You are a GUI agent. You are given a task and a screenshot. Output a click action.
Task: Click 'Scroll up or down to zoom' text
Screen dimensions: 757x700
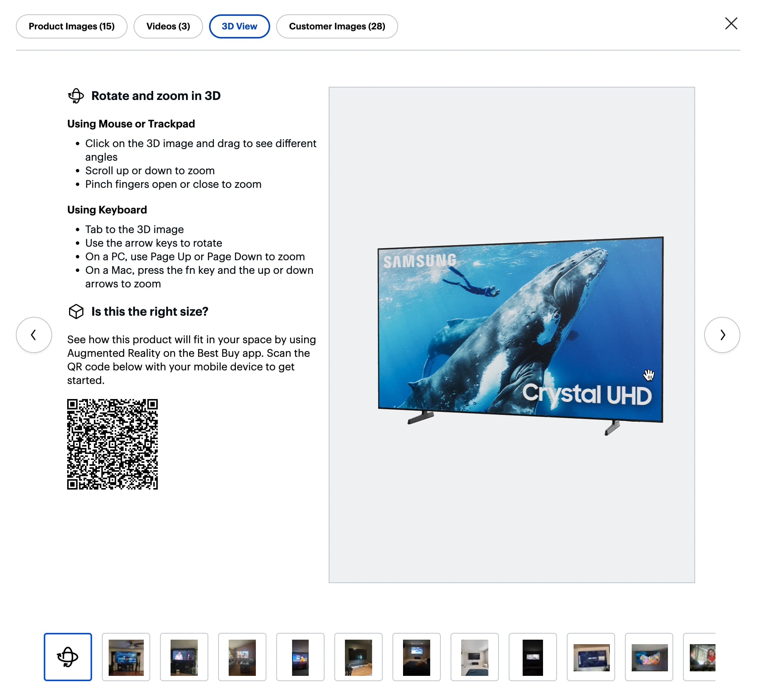click(x=150, y=170)
